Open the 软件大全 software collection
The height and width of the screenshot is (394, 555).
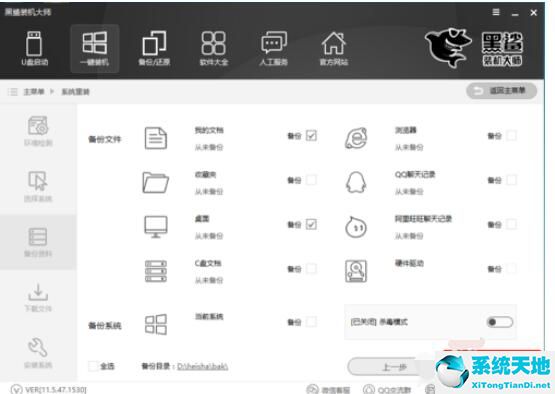(213, 48)
